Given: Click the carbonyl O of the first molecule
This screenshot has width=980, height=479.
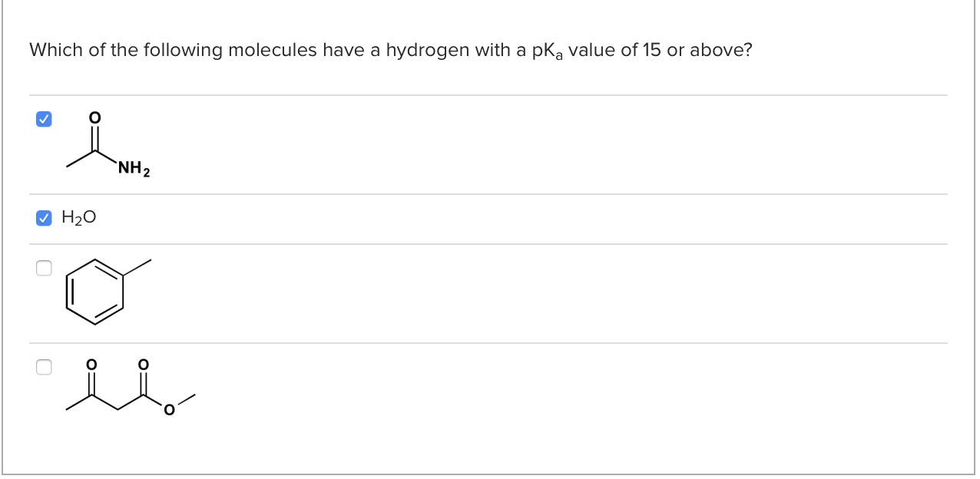Looking at the screenshot, I should click(93, 117).
